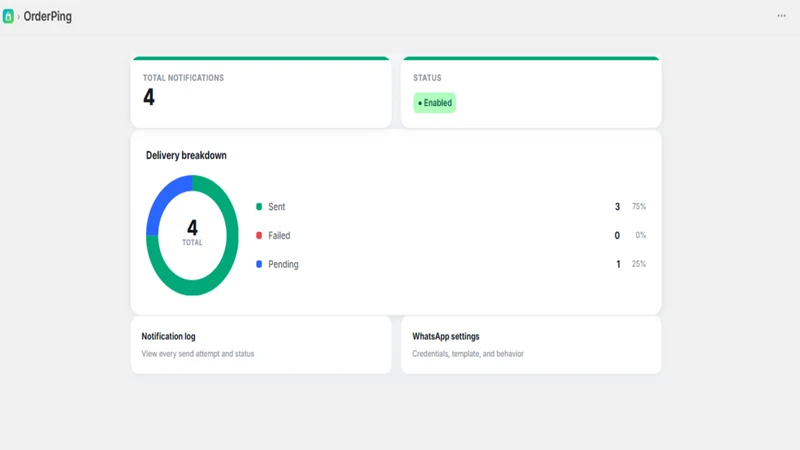The height and width of the screenshot is (450, 800).
Task: Click the breadcrumb chevron separator
Action: pos(18,16)
